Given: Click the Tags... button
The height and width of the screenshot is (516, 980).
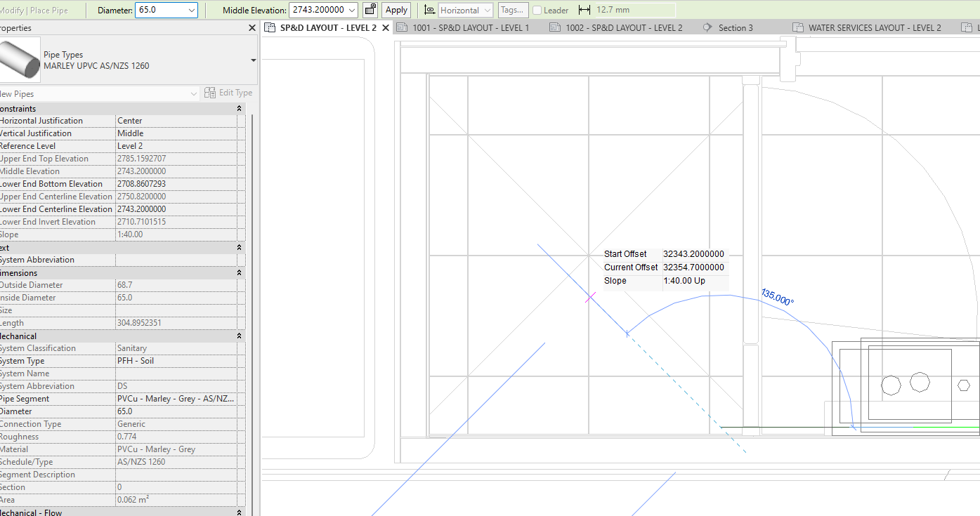Looking at the screenshot, I should tap(513, 10).
